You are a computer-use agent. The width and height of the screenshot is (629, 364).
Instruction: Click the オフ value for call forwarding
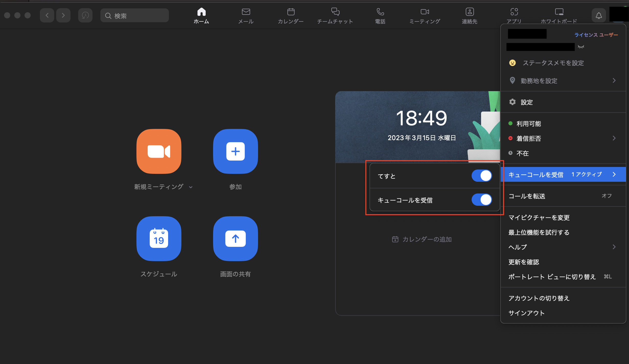click(607, 196)
